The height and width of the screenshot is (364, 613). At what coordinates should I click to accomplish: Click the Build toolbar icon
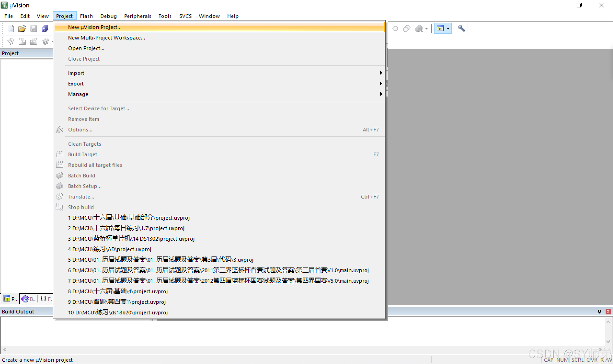click(x=22, y=41)
